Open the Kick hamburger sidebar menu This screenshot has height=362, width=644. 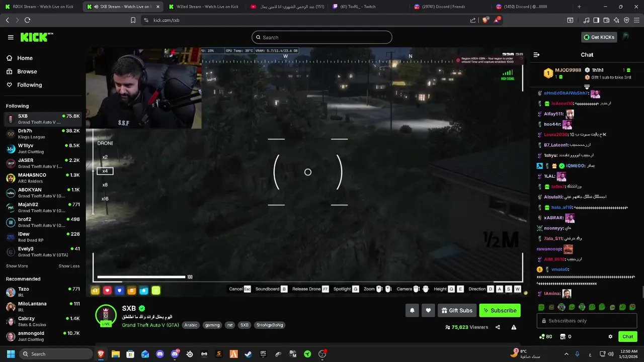click(11, 37)
